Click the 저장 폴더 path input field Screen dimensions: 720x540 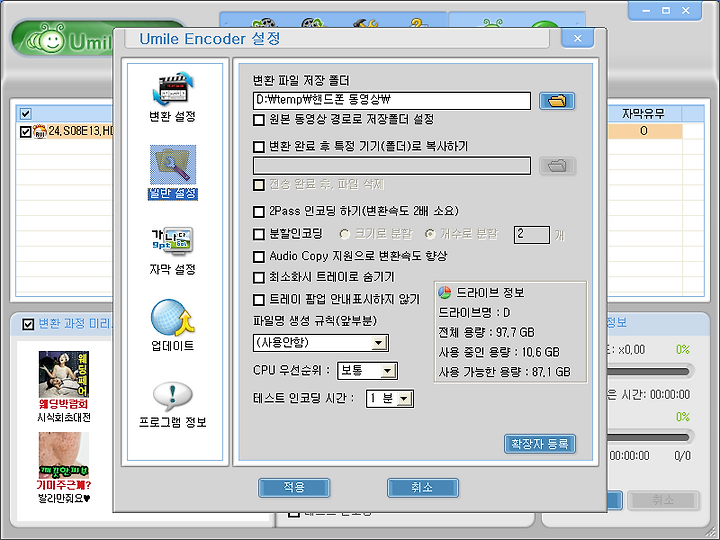(x=392, y=101)
